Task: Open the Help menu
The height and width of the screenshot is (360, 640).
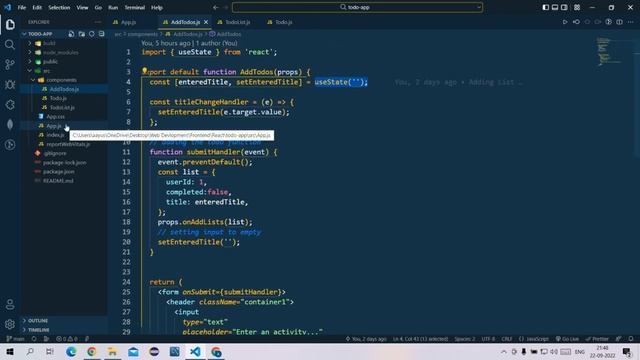Action: [157, 7]
